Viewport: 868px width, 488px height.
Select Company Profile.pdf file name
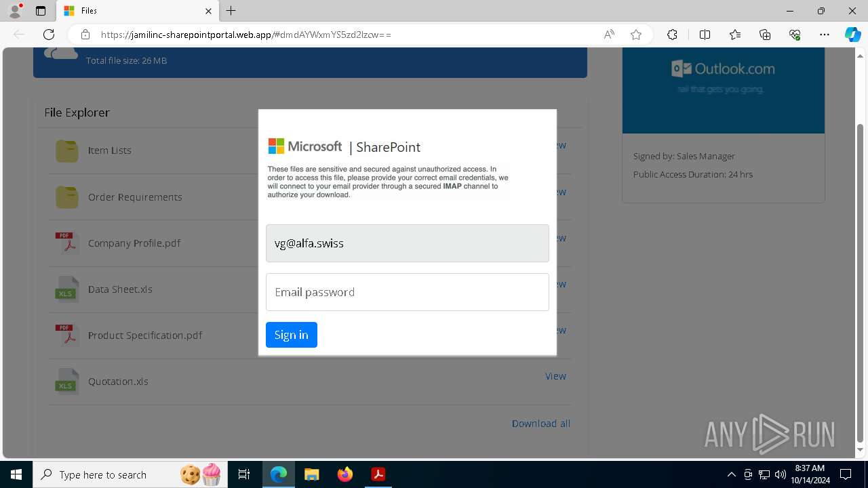134,243
